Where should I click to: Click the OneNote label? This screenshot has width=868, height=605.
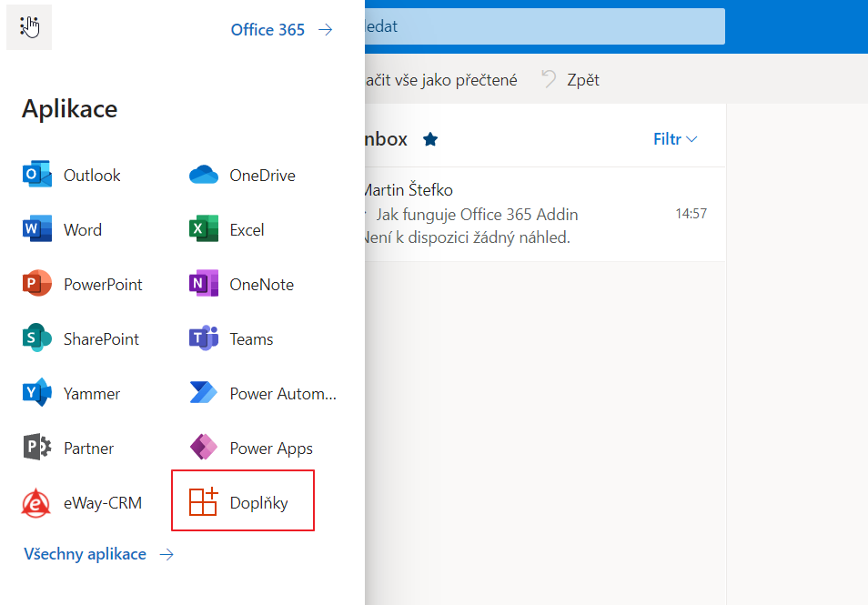tap(262, 285)
